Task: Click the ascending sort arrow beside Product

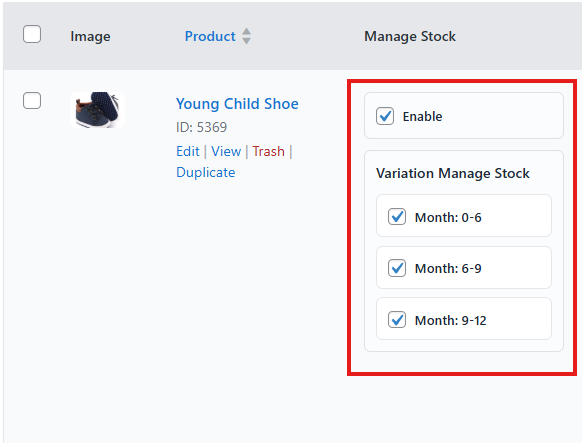Action: pyautogui.click(x=246, y=31)
